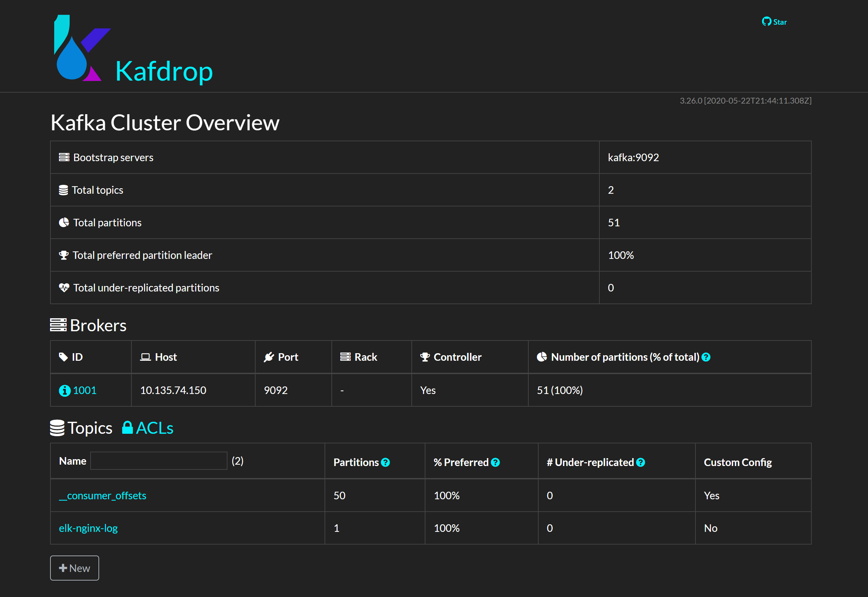Click the Custom Config column header
Image resolution: width=868 pixels, height=597 pixels.
pos(738,463)
